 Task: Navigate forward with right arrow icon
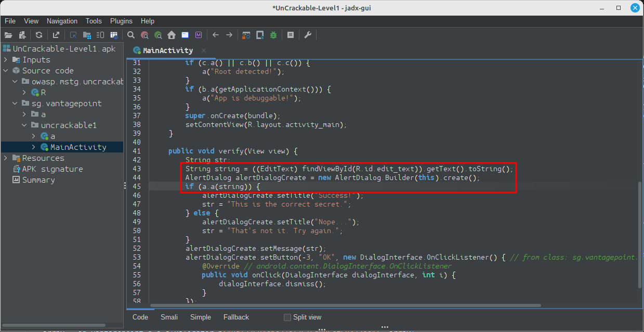click(229, 35)
